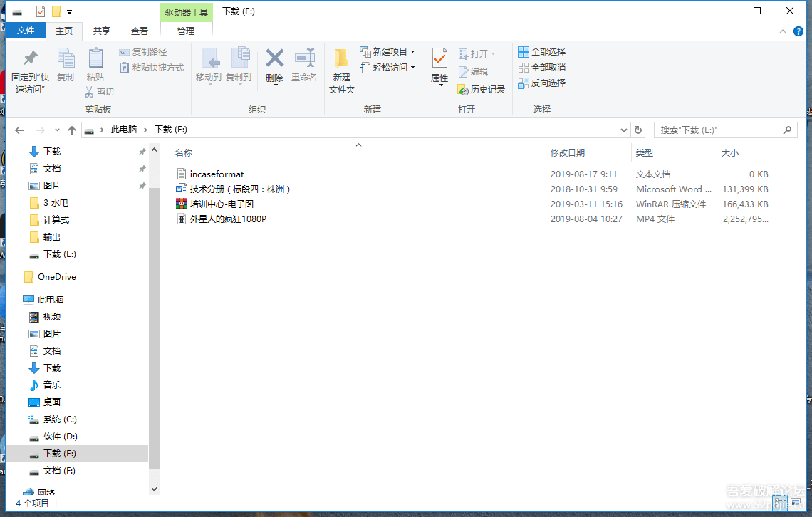The image size is (812, 517).
Task: Click Select all (全部选择)
Action: click(x=541, y=52)
